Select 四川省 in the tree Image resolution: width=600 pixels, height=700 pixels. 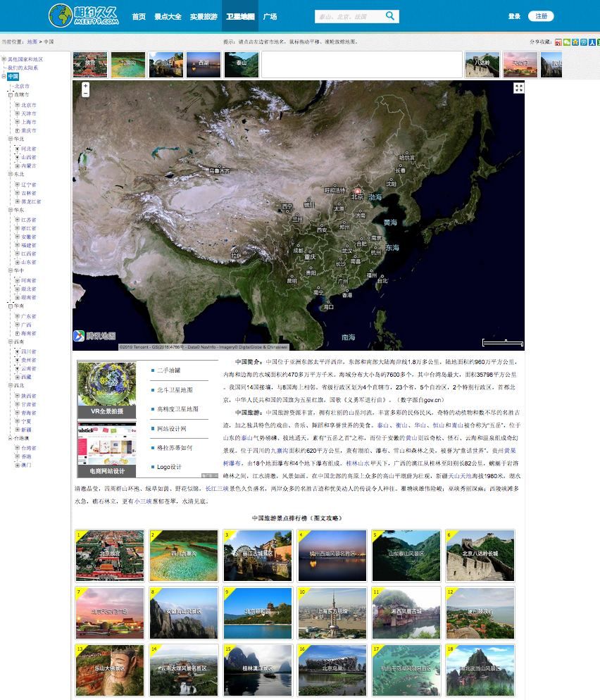(x=29, y=351)
